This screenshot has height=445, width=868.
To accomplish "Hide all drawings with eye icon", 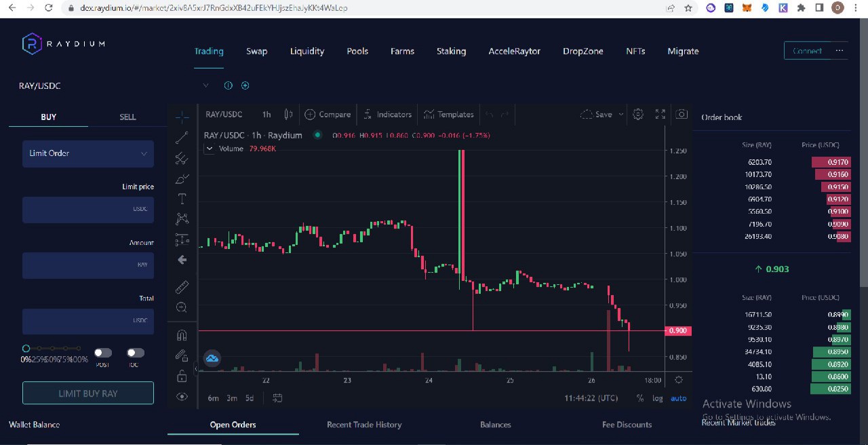I will (182, 397).
